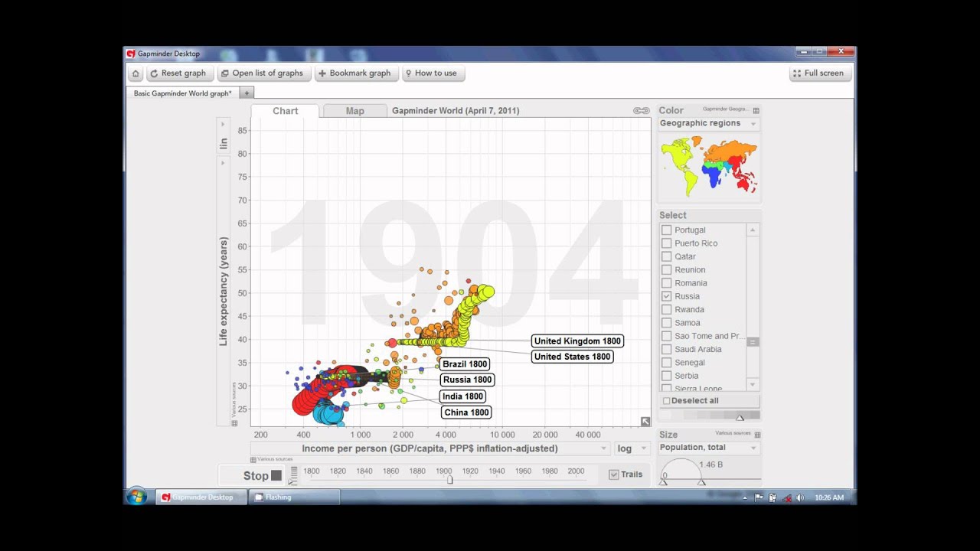Select the Americas region on color map
Screen dimensions: 980x551
pyautogui.click(x=681, y=167)
